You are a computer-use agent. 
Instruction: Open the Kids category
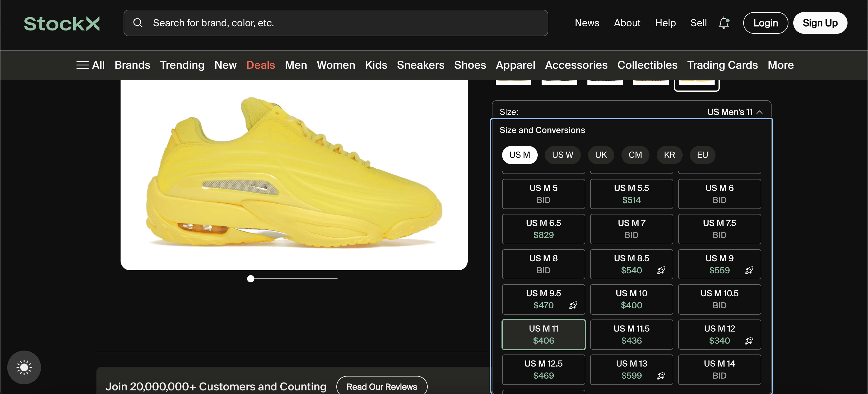click(x=376, y=65)
